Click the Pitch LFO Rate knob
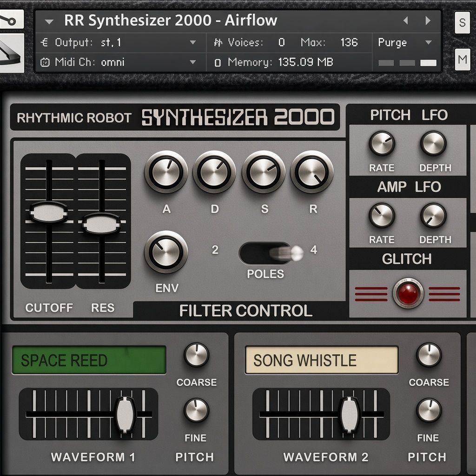 click(382, 143)
